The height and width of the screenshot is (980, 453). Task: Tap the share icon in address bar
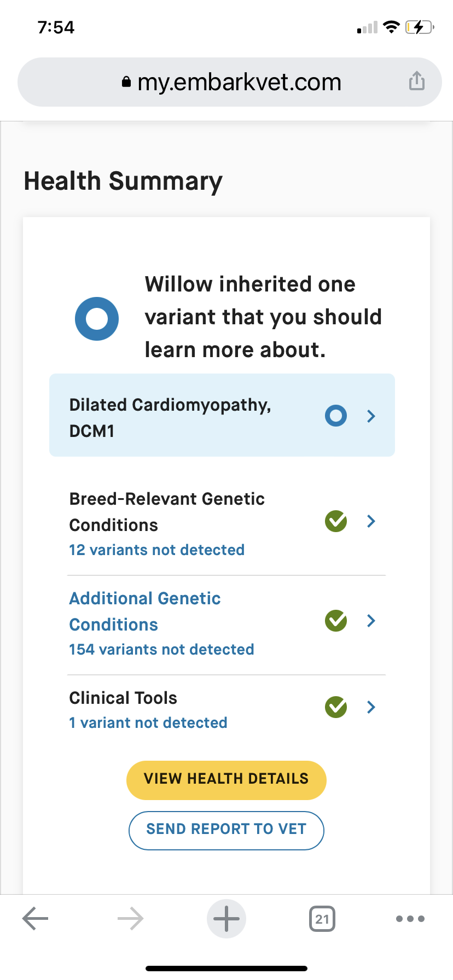pyautogui.click(x=417, y=81)
